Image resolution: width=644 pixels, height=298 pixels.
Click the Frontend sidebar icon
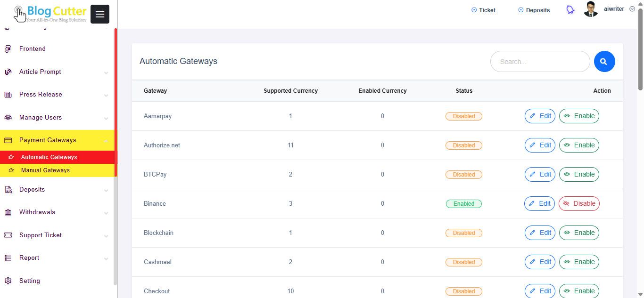coord(8,49)
